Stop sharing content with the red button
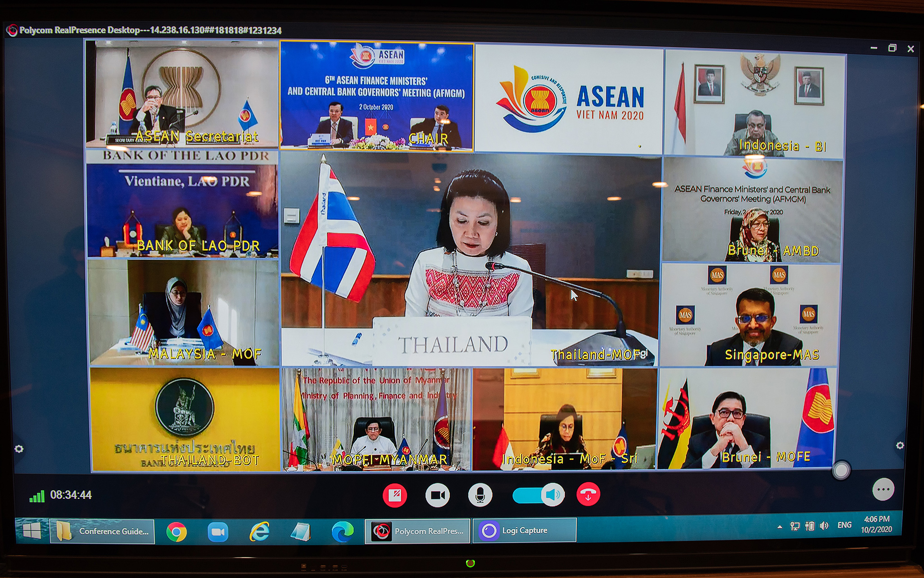 395,495
